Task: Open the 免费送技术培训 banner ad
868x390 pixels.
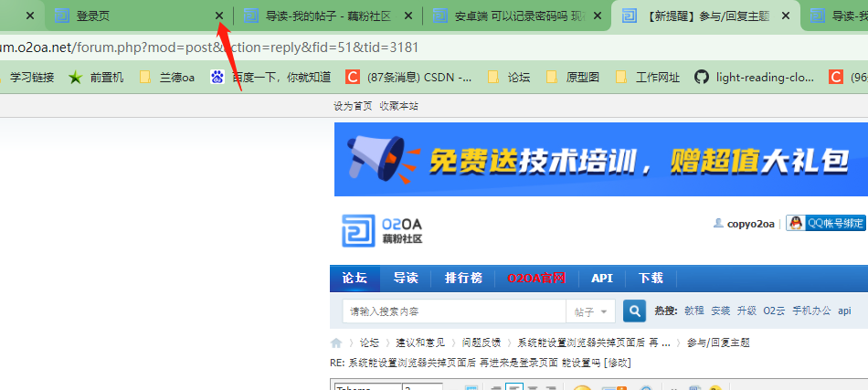Action: (601, 159)
